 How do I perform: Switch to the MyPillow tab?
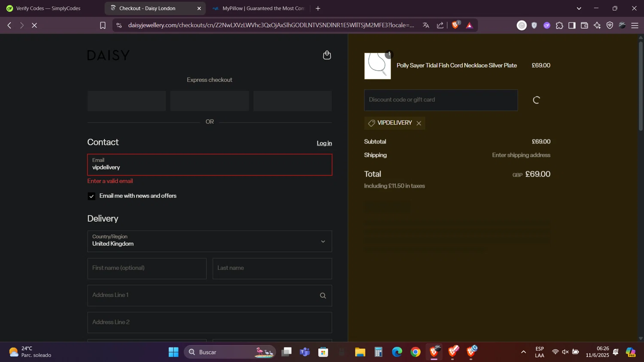click(259, 8)
